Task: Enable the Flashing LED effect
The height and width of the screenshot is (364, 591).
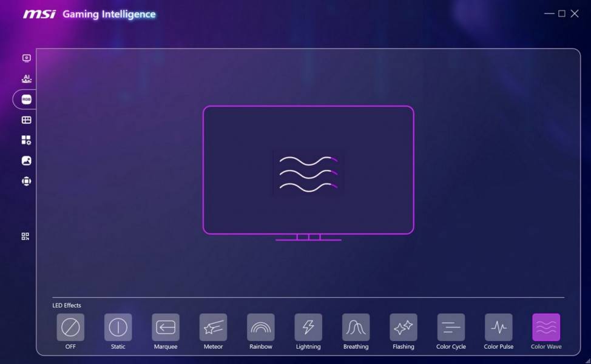Action: (x=404, y=328)
